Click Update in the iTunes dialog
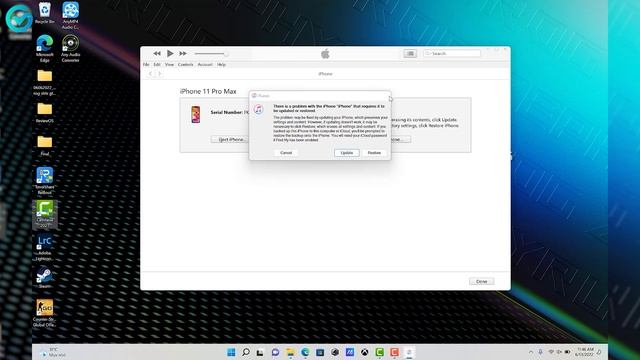640x360 pixels. (x=347, y=153)
